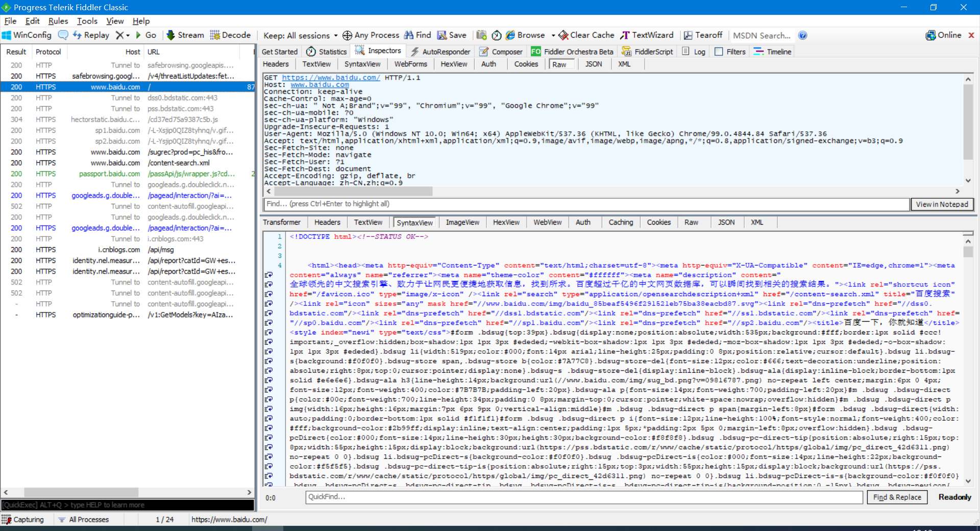Click response vertical scrollbar down arrow
Screen dimensions: 980x531
pos(968,480)
